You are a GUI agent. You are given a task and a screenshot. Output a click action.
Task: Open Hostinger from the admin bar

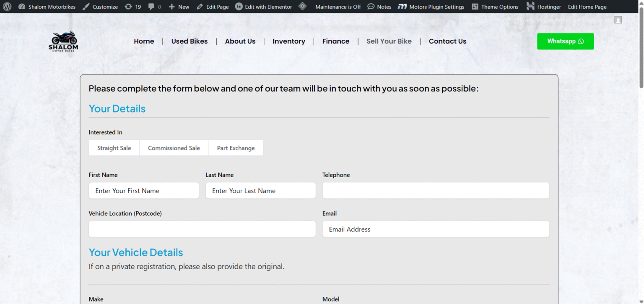544,7
